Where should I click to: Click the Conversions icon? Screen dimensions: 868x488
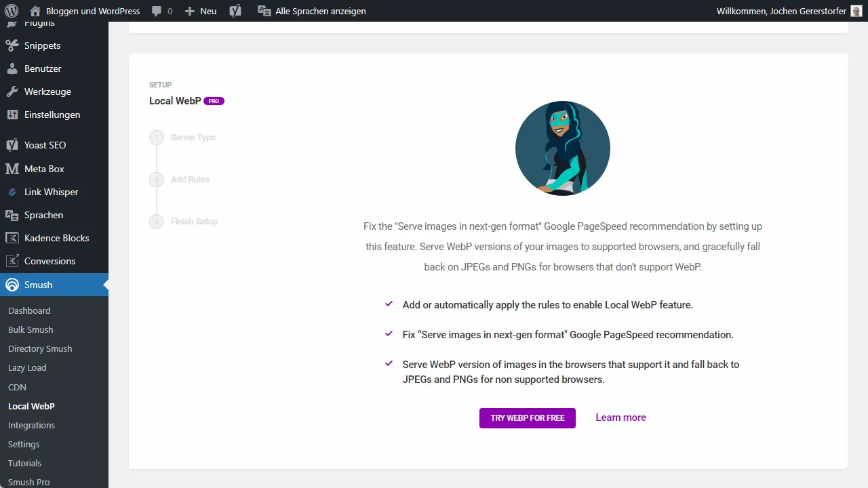pyautogui.click(x=12, y=261)
